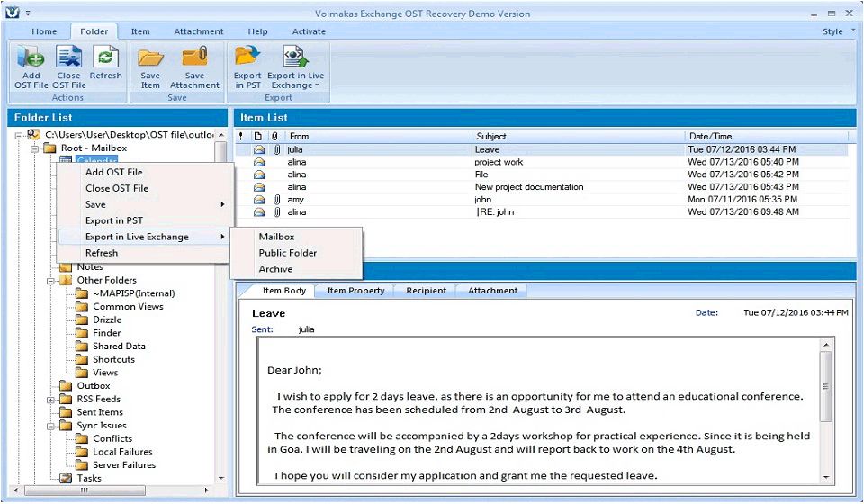Image resolution: width=864 pixels, height=504 pixels.
Task: Select the Drizzle folder in tree
Action: coord(107,319)
